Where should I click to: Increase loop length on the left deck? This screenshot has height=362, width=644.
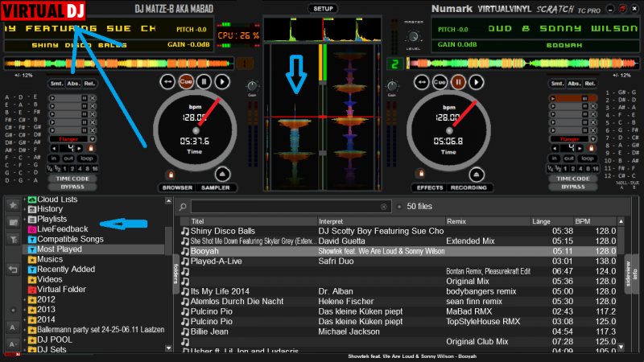(79, 148)
